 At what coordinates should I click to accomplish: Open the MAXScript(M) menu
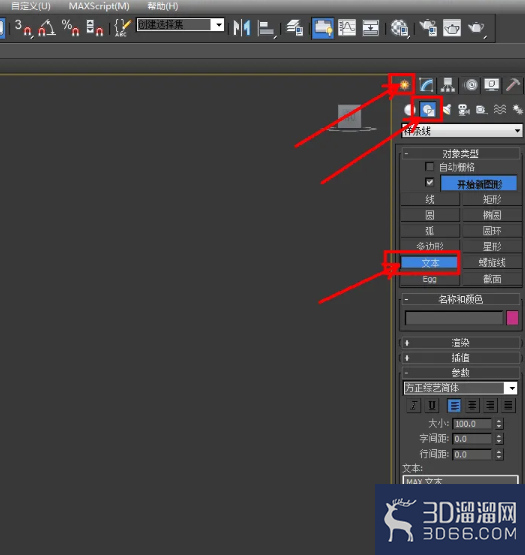(x=99, y=6)
